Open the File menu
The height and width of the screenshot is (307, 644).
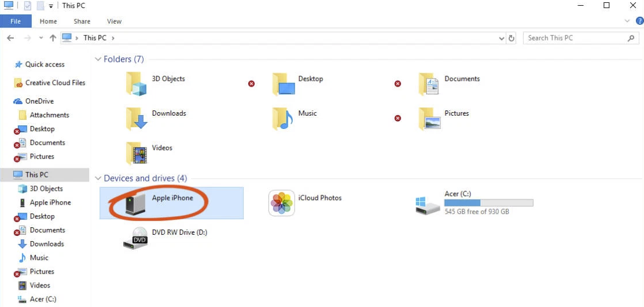16,21
